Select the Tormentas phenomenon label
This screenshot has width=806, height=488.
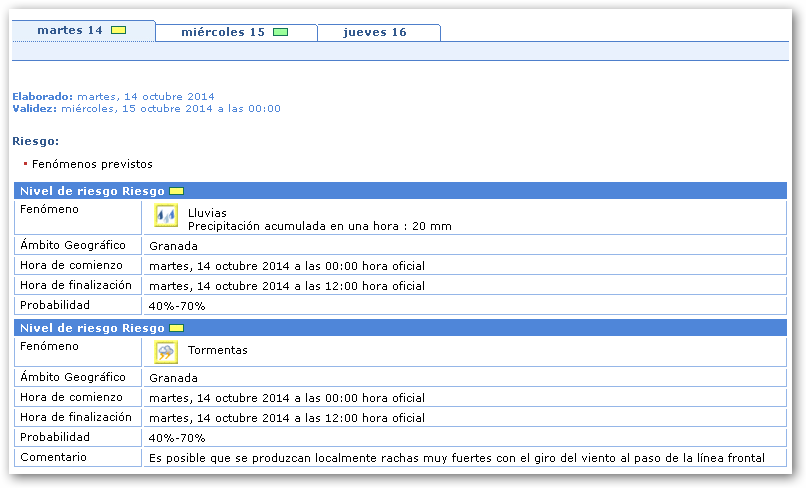click(x=218, y=350)
